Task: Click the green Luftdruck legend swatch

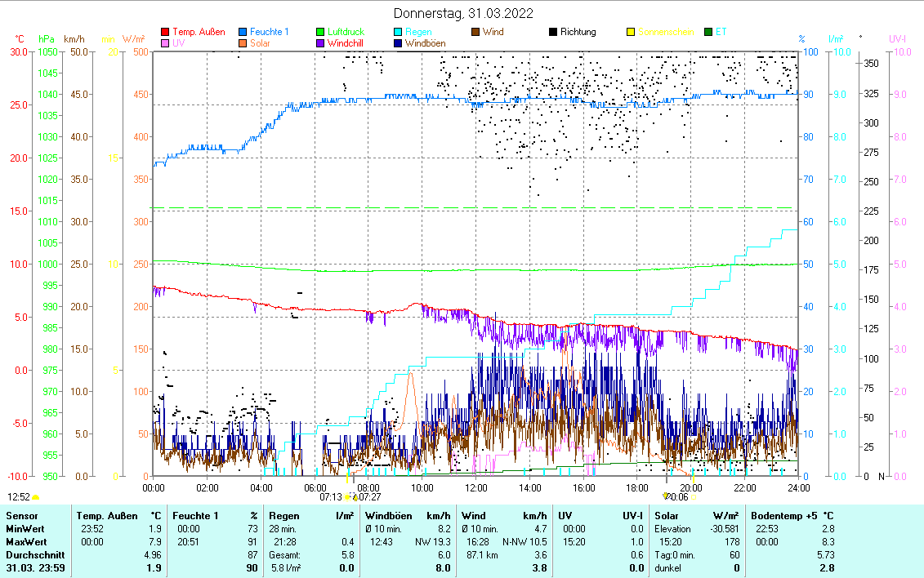Action: click(x=320, y=32)
